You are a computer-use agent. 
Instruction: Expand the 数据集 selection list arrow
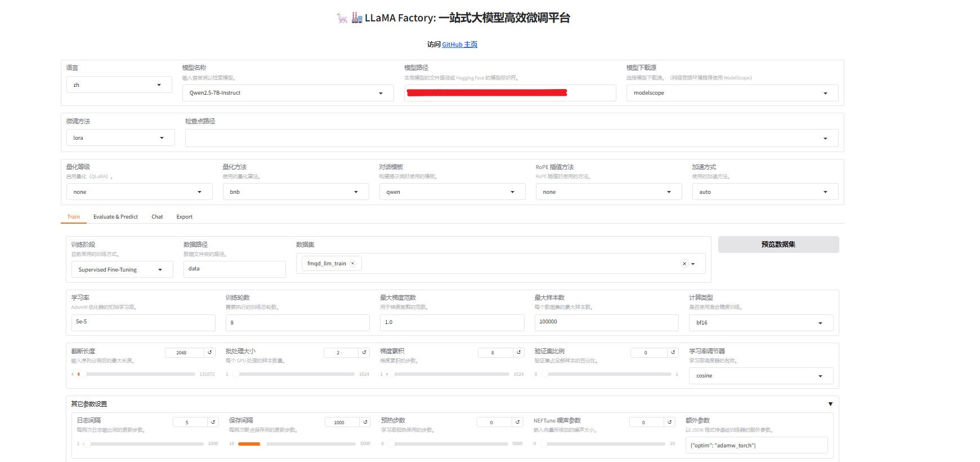point(693,264)
